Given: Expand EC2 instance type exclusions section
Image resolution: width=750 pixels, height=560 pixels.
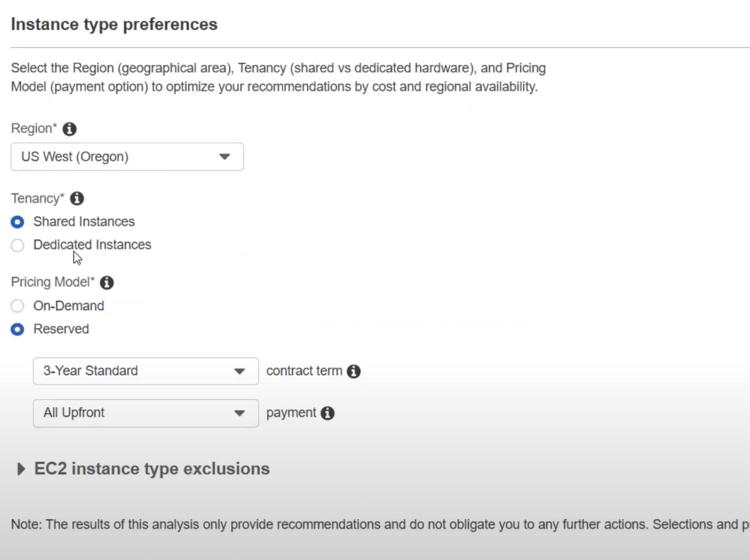Looking at the screenshot, I should point(151,469).
